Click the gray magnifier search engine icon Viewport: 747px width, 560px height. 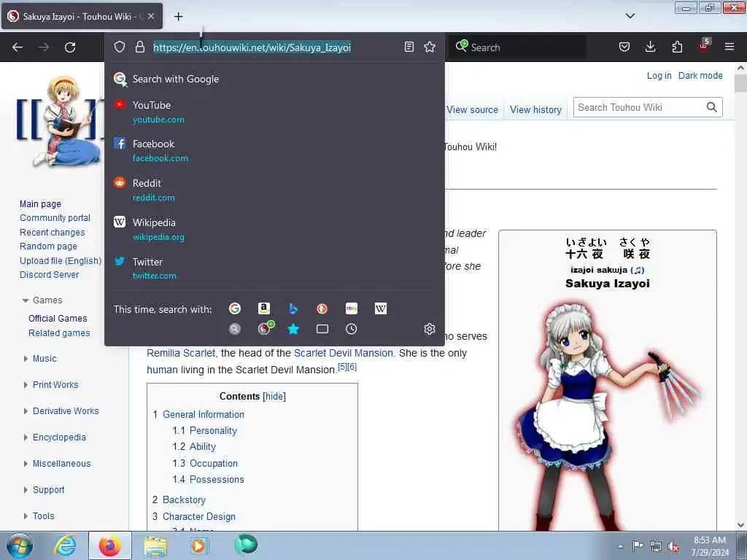pos(235,329)
